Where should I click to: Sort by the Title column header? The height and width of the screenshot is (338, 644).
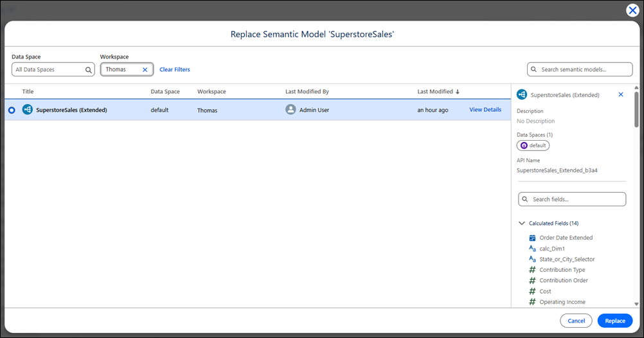[28, 92]
